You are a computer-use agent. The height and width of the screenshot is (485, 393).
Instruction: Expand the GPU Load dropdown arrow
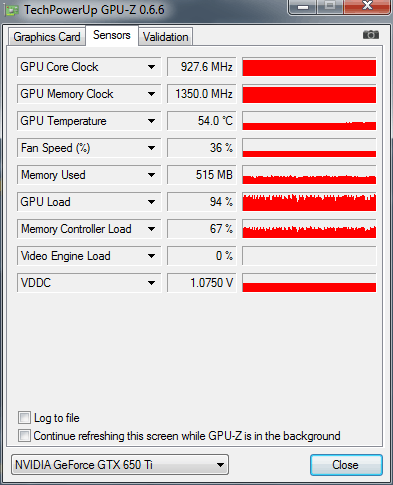click(152, 202)
